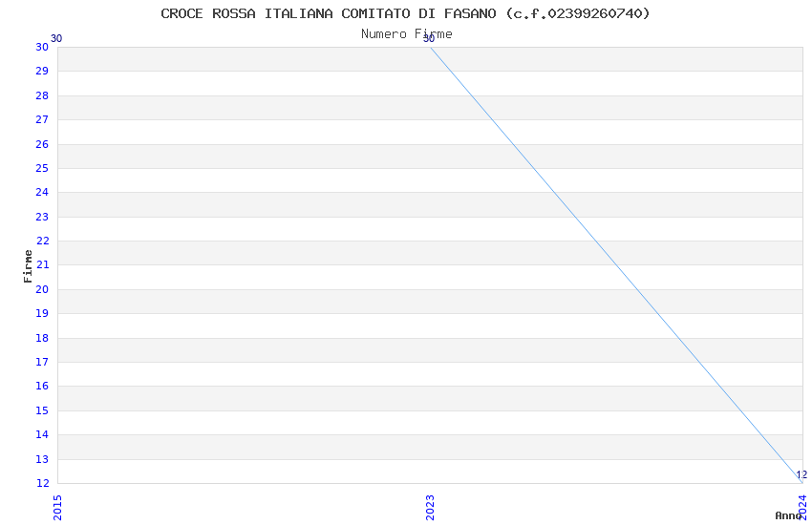Click the y-axis tick value 17
Viewport: 812px width, 525px height.
(42, 362)
